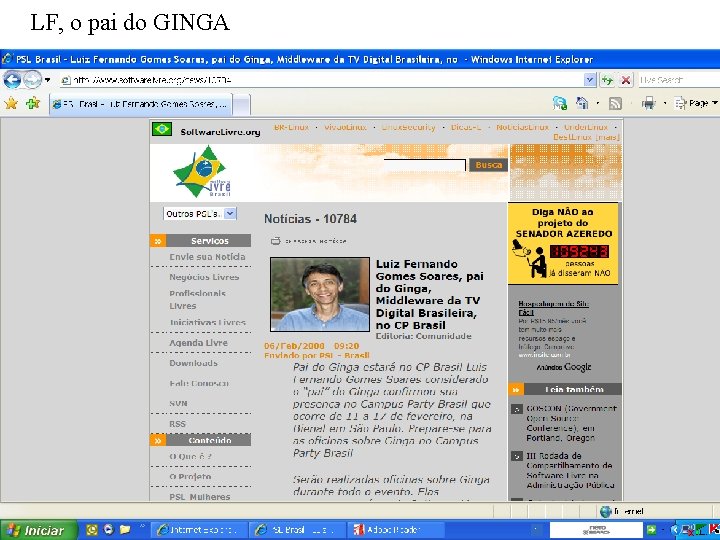
Task: Click the Downloads menu item
Action: (193, 363)
